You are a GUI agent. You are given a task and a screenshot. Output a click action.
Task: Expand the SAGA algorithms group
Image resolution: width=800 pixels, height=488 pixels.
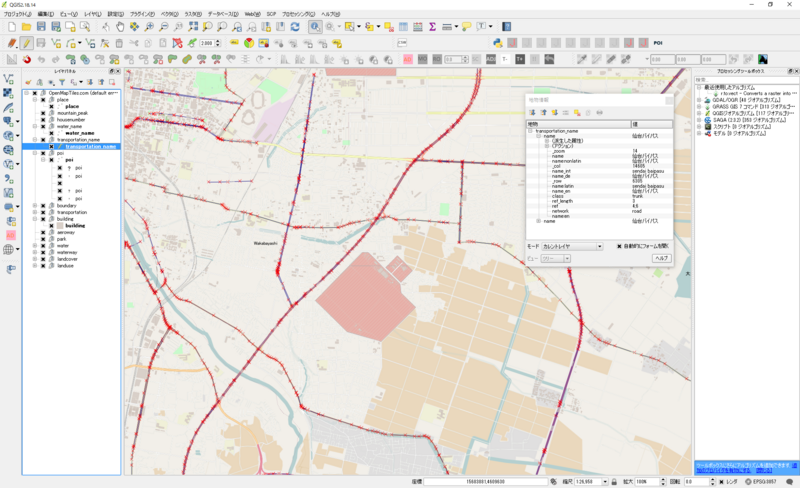699,120
